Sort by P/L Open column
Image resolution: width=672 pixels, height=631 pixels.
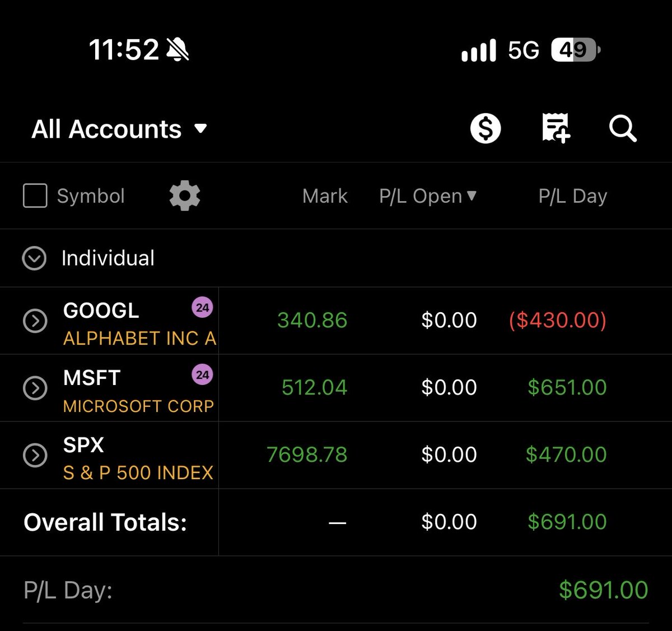tap(428, 196)
